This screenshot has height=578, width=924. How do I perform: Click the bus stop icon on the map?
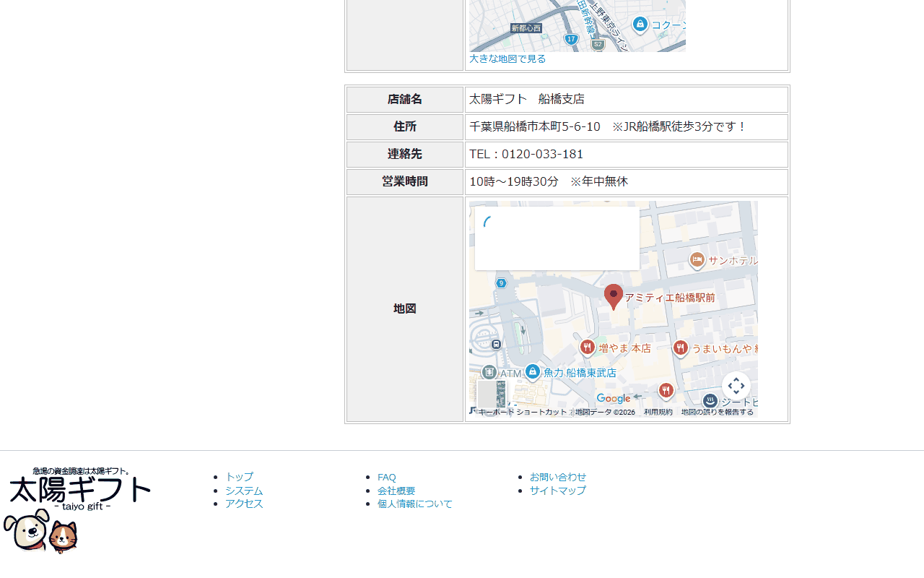496,345
